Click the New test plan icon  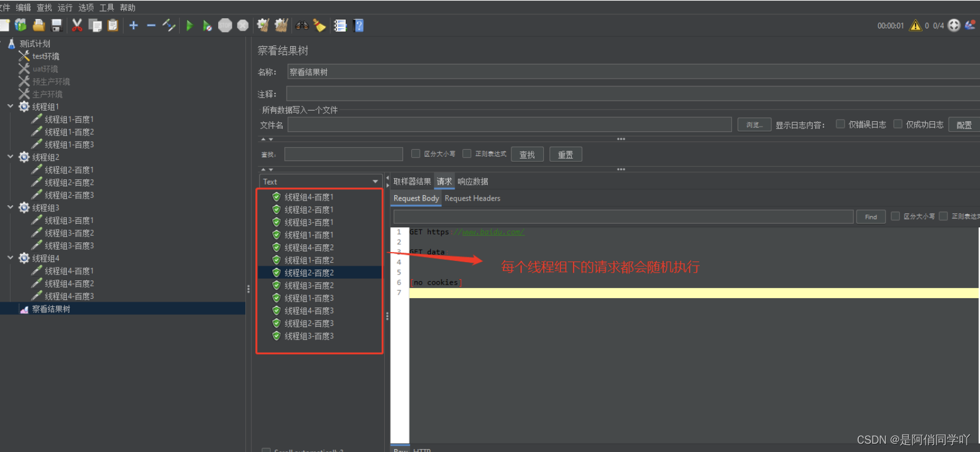click(x=4, y=25)
